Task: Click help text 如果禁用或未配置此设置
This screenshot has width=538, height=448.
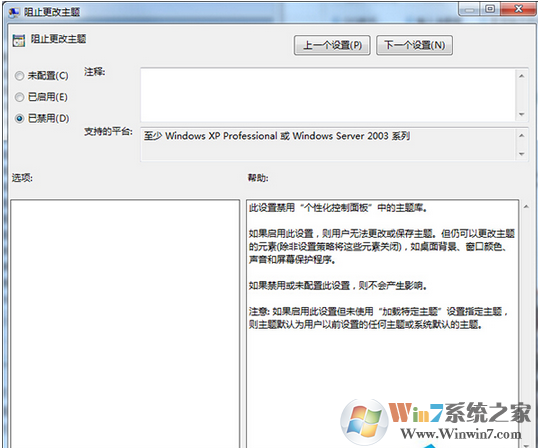Action: pyautogui.click(x=338, y=285)
